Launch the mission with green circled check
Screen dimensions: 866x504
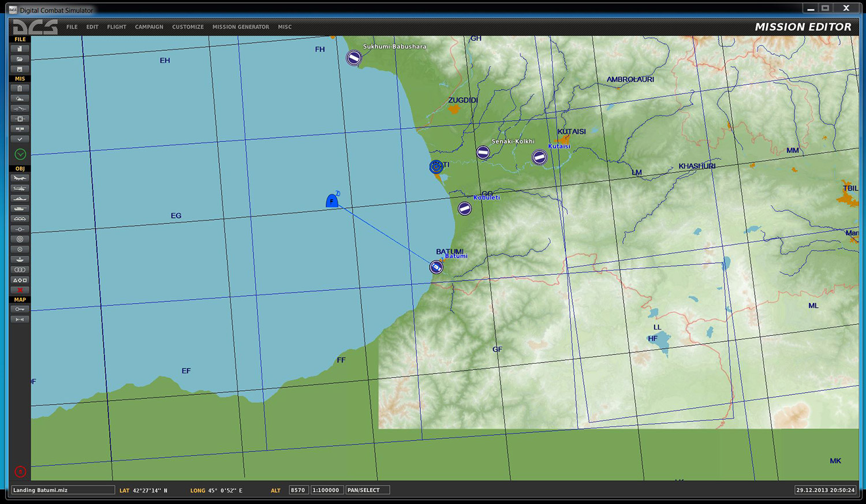coord(20,154)
